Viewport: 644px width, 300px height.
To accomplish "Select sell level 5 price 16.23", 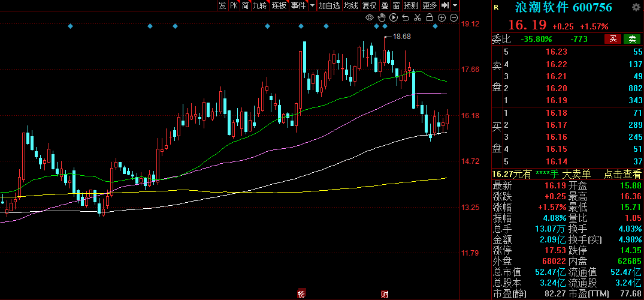I will click(556, 52).
